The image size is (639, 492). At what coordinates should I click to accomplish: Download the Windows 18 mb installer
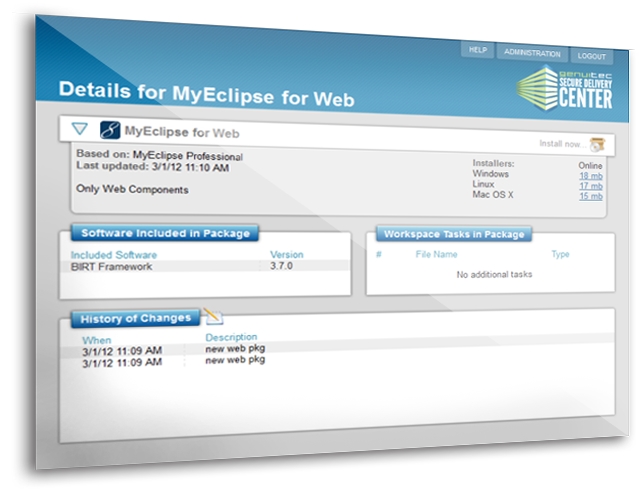(x=591, y=176)
